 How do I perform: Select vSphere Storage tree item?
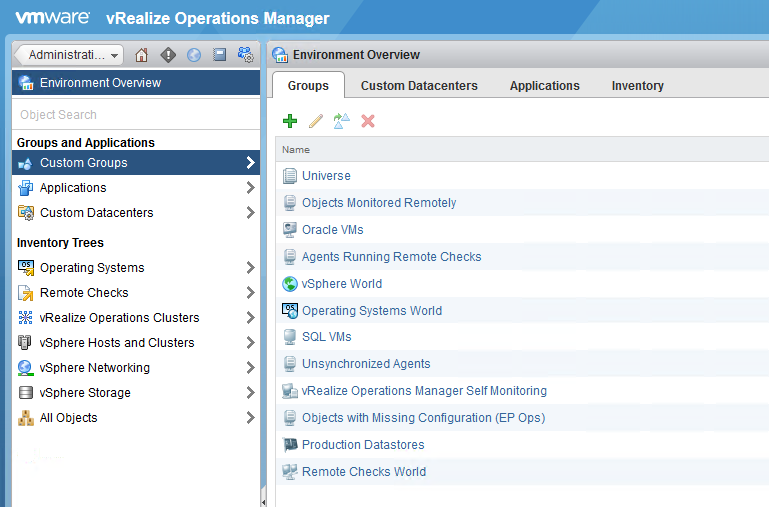tap(136, 393)
